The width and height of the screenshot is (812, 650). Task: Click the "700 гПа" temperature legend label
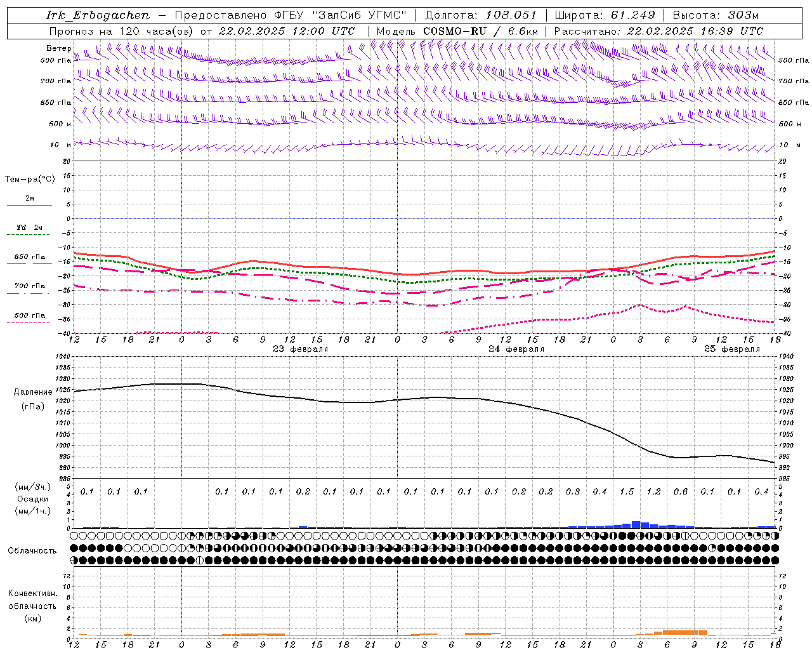coord(29,286)
